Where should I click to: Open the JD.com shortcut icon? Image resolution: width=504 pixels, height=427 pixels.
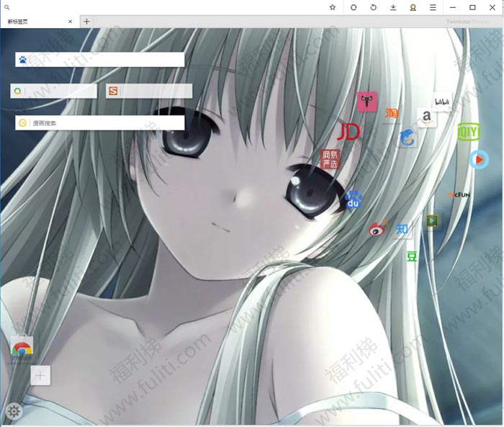tap(348, 132)
